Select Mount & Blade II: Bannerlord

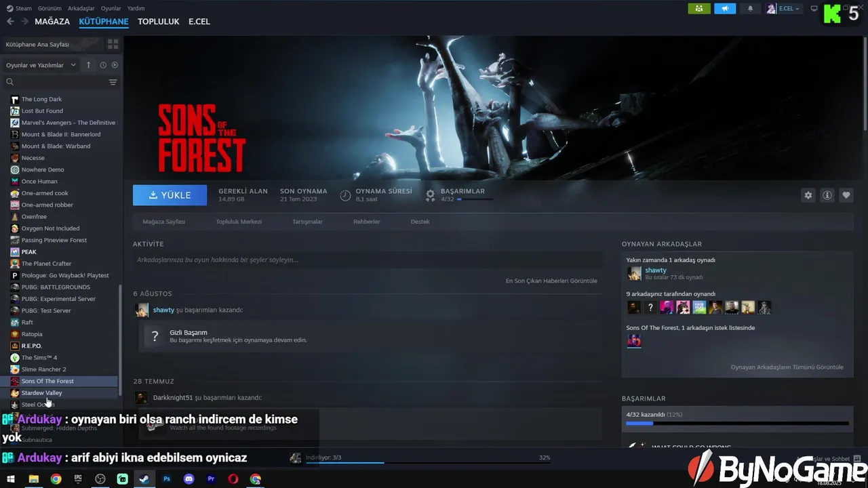point(61,134)
